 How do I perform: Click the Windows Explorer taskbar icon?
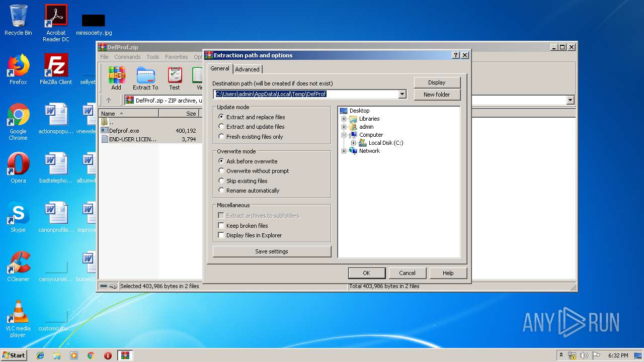click(x=57, y=355)
